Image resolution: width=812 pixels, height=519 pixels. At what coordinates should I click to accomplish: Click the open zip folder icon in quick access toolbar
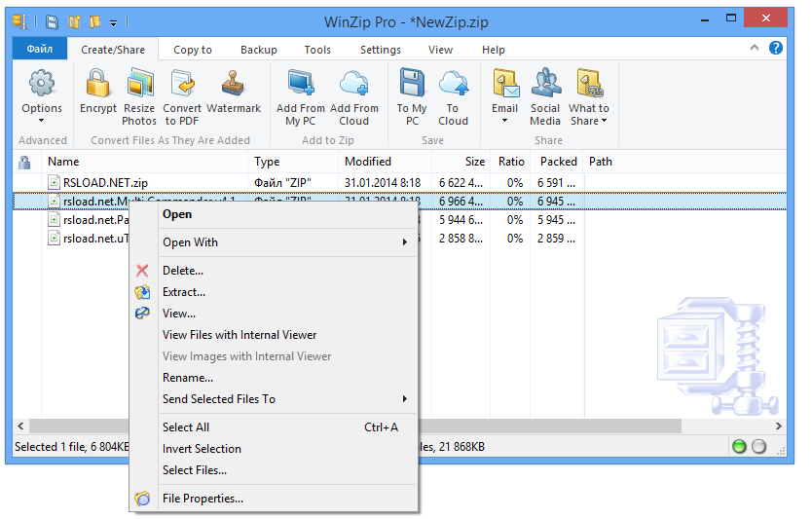[x=94, y=21]
